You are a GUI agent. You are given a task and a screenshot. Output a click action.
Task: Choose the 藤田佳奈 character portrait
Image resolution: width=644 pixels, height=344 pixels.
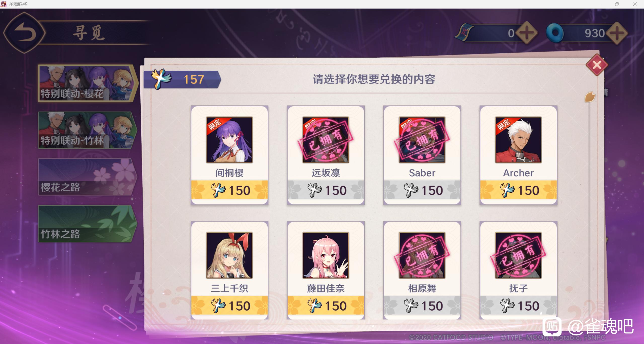[326, 255]
